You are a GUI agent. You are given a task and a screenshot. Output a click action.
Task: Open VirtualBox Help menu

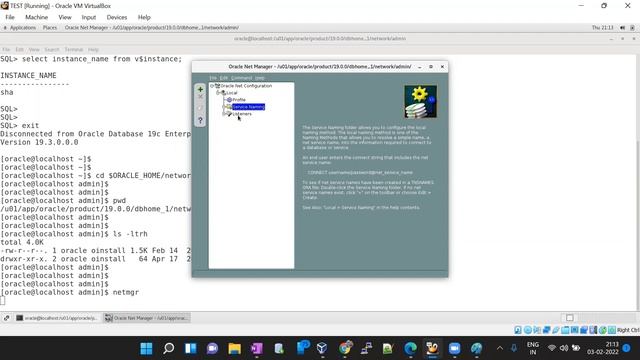click(144, 17)
